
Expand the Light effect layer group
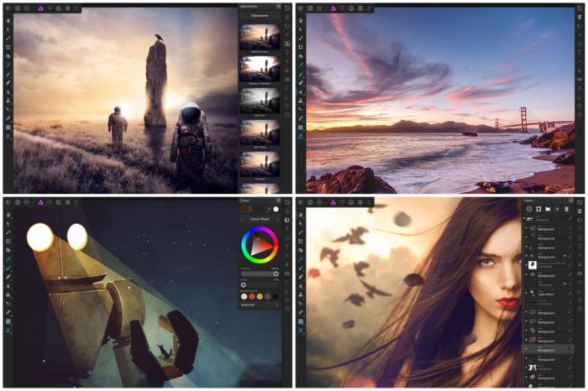click(x=526, y=294)
